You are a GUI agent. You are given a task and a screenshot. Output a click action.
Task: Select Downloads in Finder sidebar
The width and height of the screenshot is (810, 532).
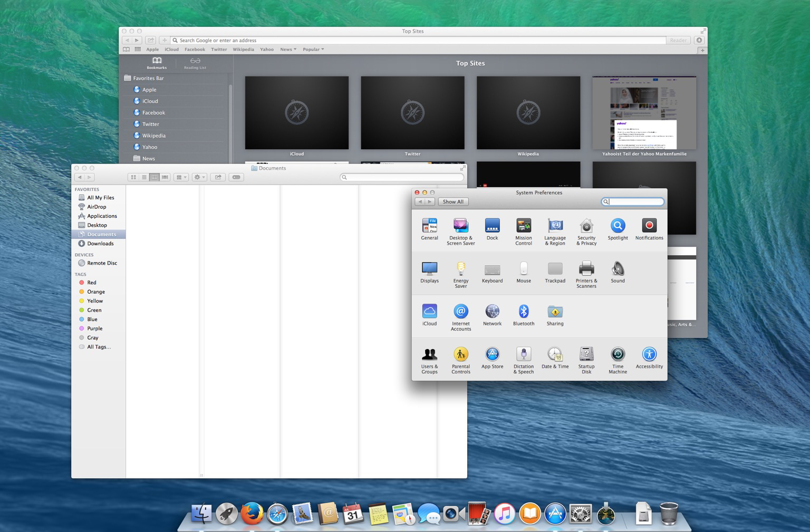99,244
